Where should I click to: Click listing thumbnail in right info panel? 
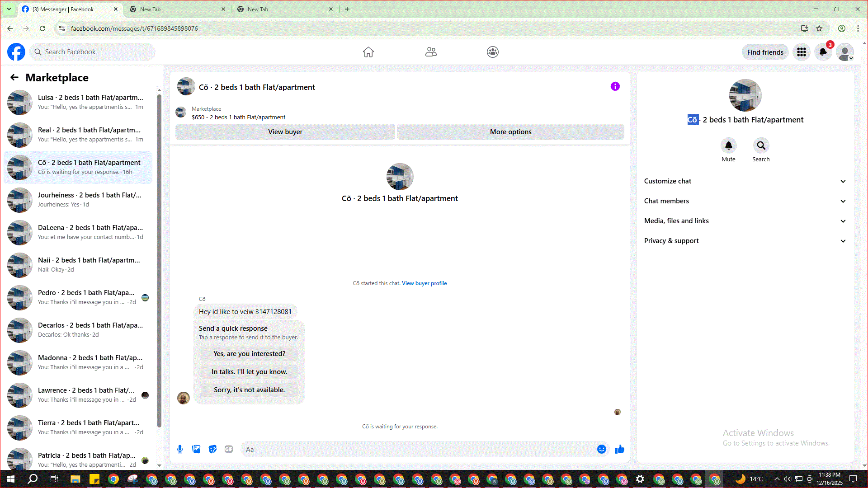tap(745, 95)
